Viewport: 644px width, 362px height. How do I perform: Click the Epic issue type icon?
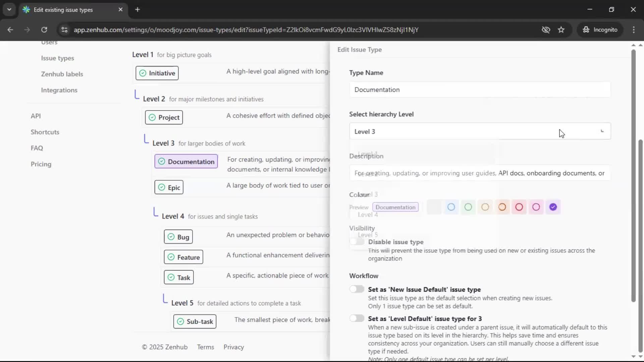tap(161, 187)
